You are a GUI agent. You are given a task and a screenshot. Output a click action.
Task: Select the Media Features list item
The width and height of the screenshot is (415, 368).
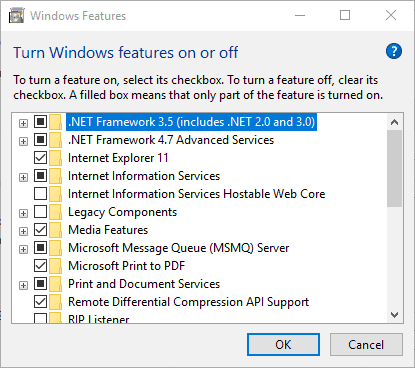tap(108, 230)
